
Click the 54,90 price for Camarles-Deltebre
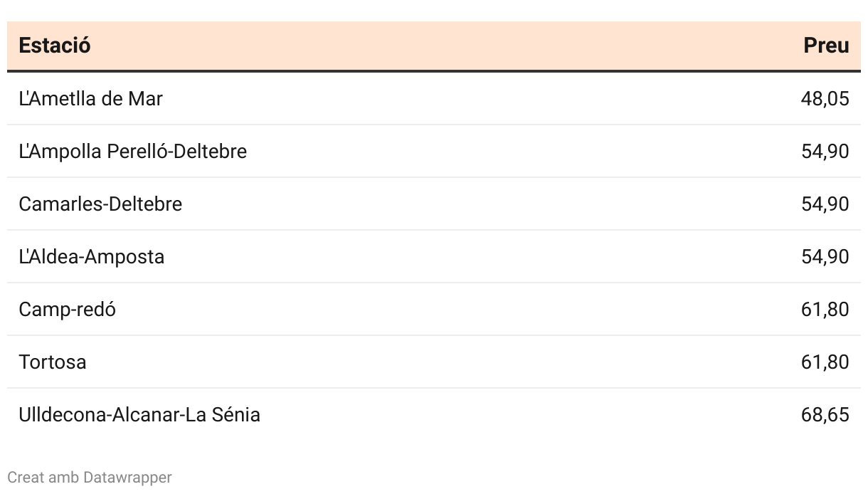tap(825, 204)
